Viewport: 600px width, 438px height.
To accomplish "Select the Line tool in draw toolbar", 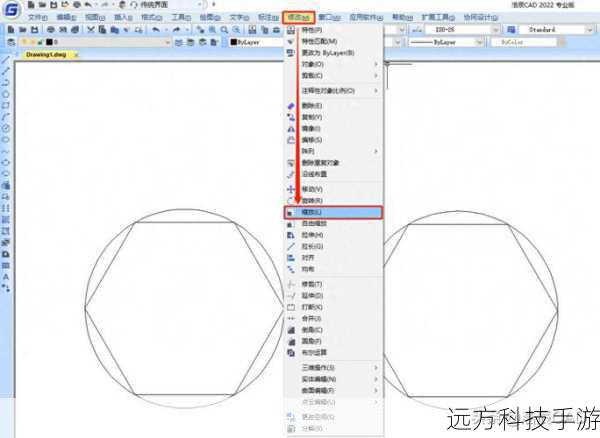I will point(6,60).
